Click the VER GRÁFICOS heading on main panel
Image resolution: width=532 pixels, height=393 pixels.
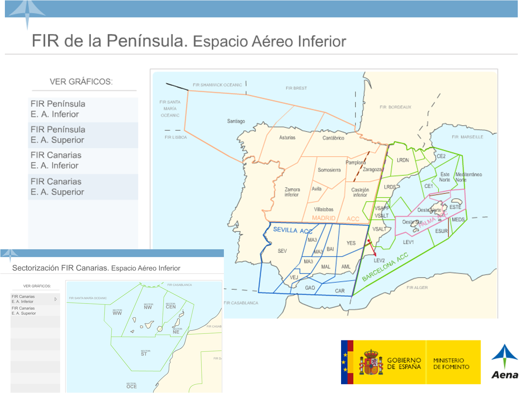(82, 81)
